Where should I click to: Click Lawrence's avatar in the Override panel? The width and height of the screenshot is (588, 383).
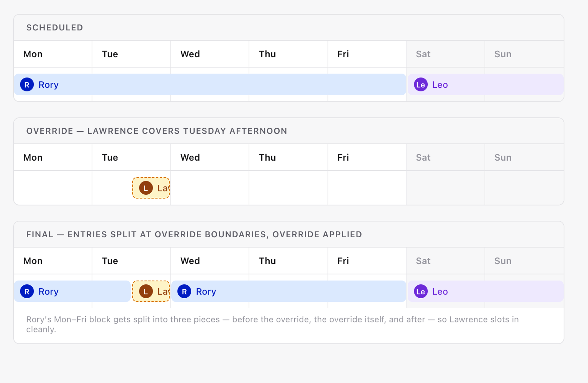pos(146,188)
